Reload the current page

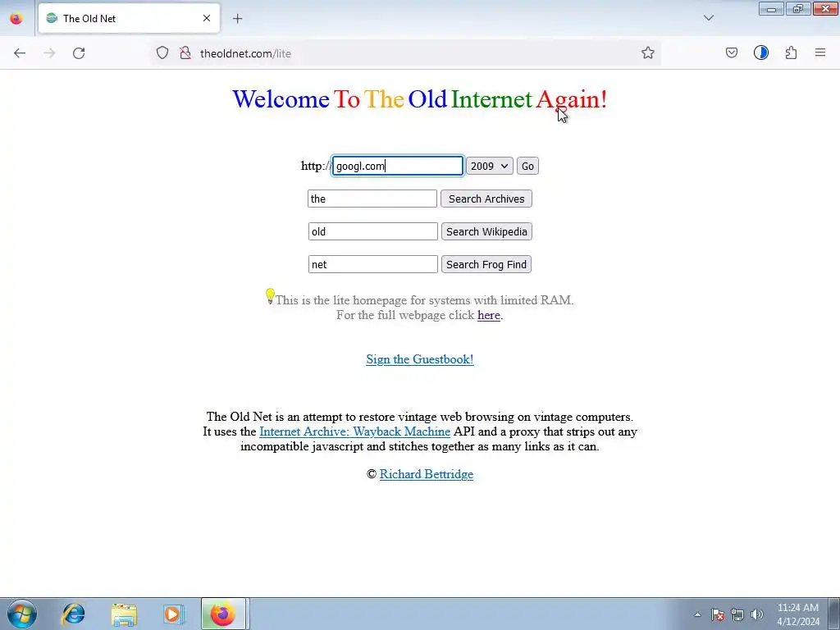click(79, 53)
